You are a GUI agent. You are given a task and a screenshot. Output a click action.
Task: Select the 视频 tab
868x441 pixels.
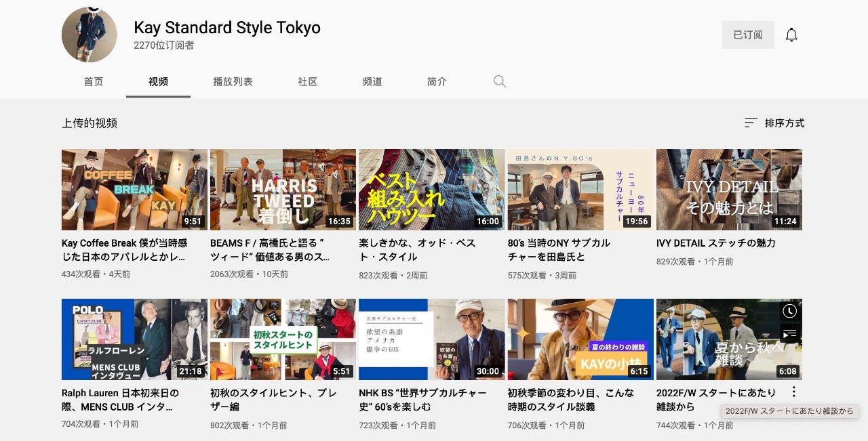pos(158,81)
